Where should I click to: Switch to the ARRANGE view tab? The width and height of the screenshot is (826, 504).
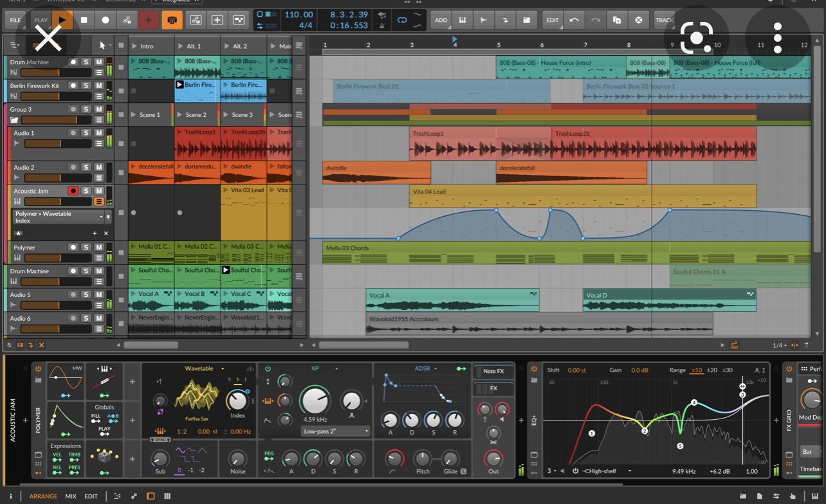pos(43,496)
